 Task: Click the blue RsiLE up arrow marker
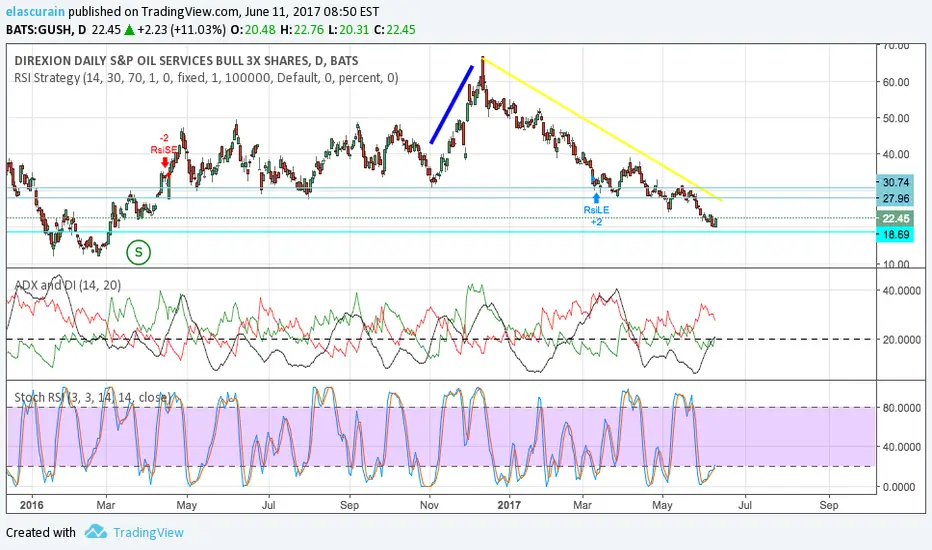596,199
